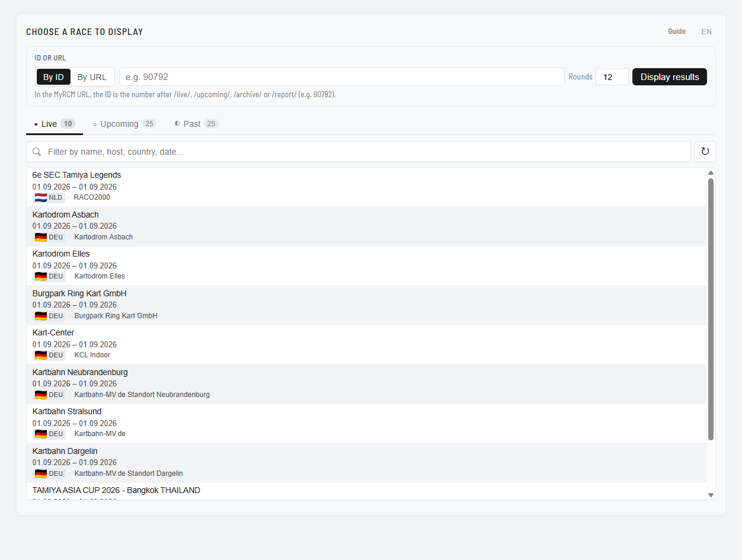Screen dimensions: 742x560
Task: Click the magnifier icon in filter box
Action: pos(37,152)
